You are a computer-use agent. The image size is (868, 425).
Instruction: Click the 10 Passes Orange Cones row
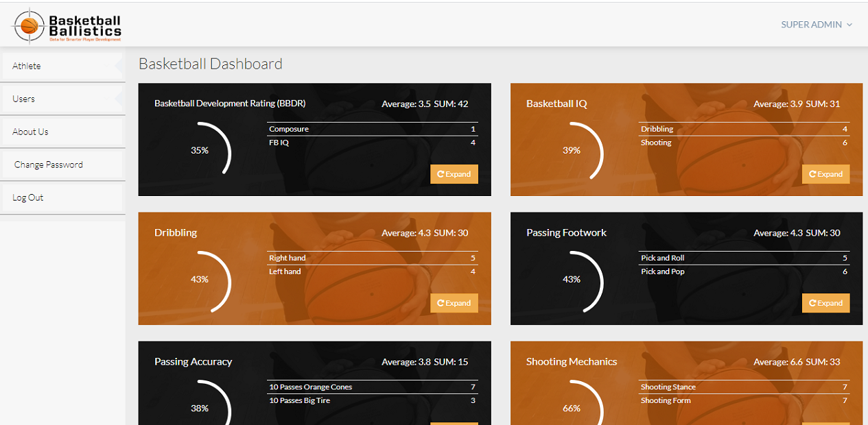coord(371,387)
